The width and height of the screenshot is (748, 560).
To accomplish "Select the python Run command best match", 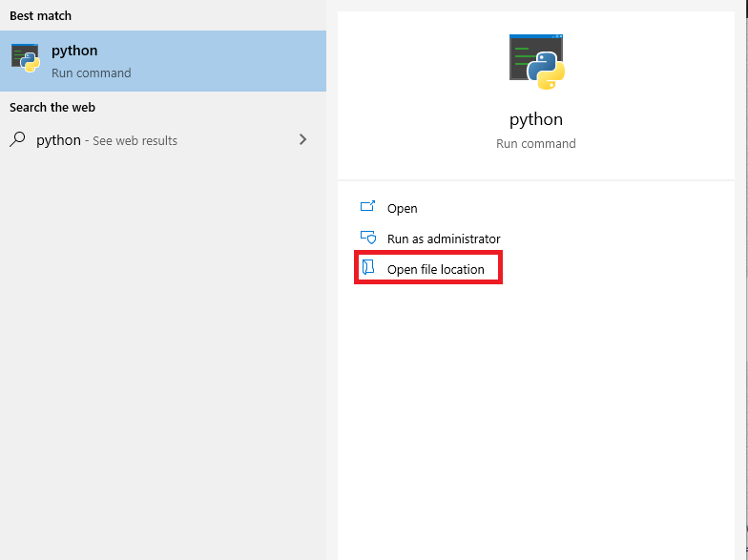I will click(x=163, y=61).
